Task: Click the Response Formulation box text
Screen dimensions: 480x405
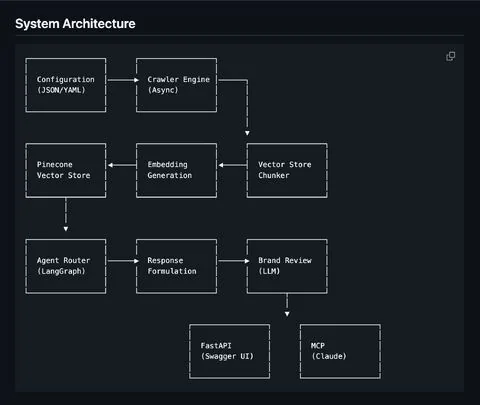Action: 172,266
